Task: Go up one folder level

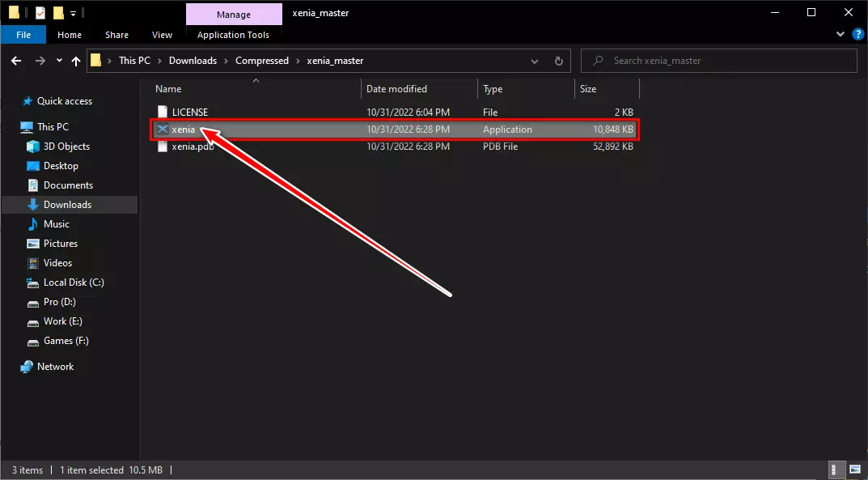Action: click(76, 61)
